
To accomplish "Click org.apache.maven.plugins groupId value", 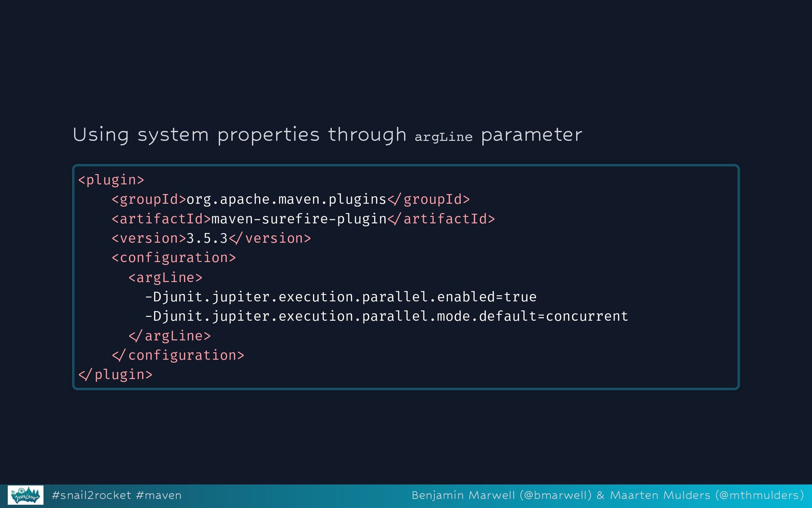I will coord(286,200).
